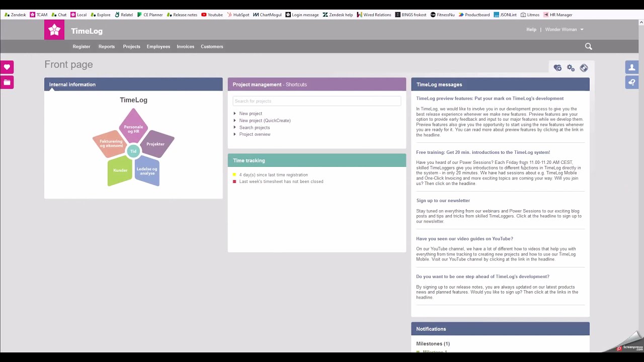Viewport: 644px width, 362px height.
Task: Open front page settings gears icon
Action: click(571, 68)
